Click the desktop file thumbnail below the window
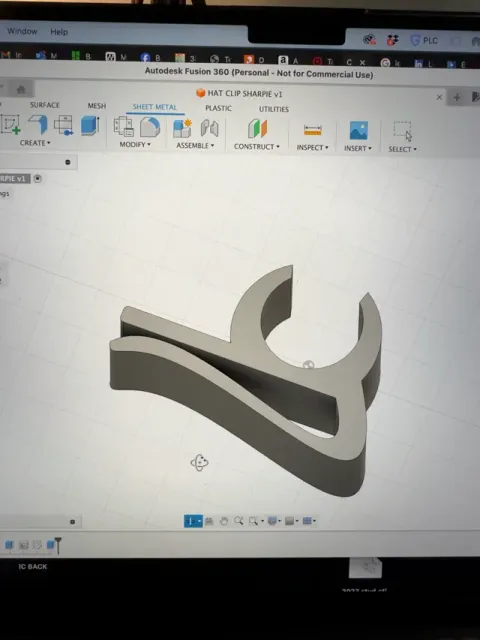 [365, 567]
